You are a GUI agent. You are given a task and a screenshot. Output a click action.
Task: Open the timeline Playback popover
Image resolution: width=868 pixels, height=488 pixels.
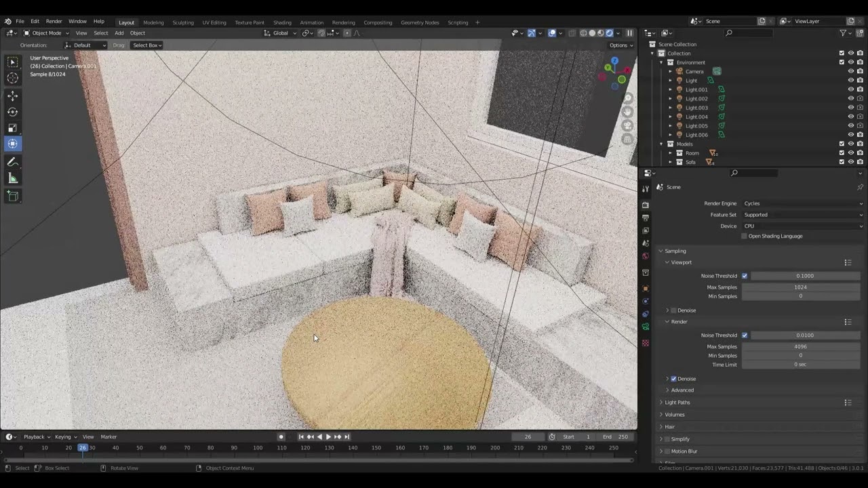point(37,437)
